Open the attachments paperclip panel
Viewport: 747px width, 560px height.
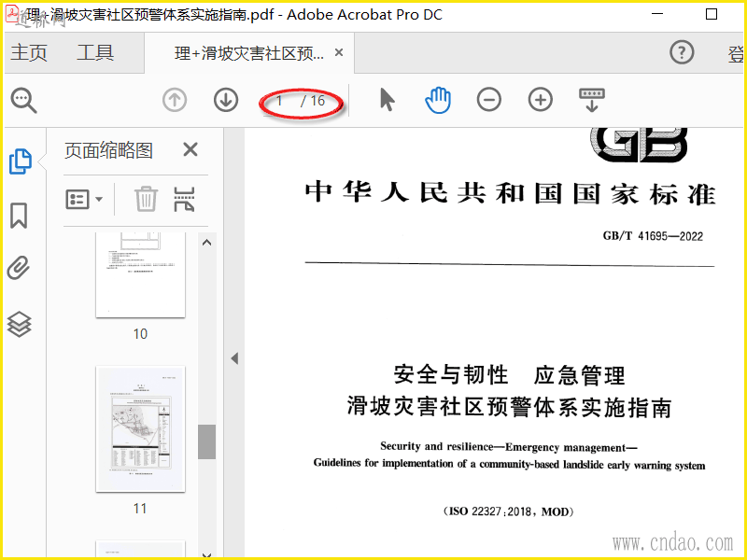pyautogui.click(x=19, y=268)
